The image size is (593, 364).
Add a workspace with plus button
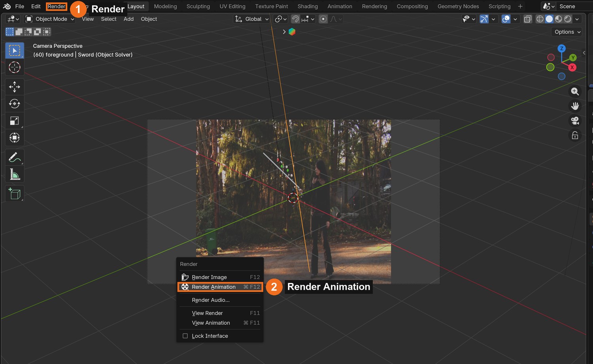520,6
